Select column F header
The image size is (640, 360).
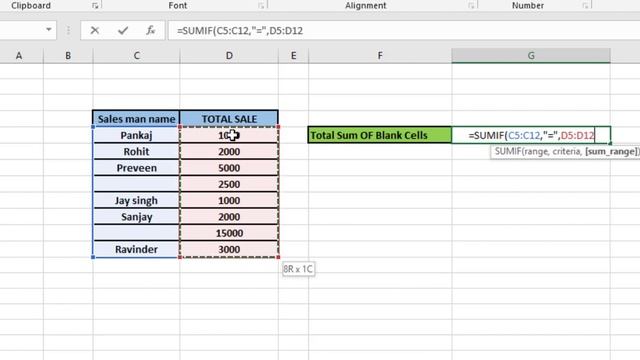tap(380, 56)
